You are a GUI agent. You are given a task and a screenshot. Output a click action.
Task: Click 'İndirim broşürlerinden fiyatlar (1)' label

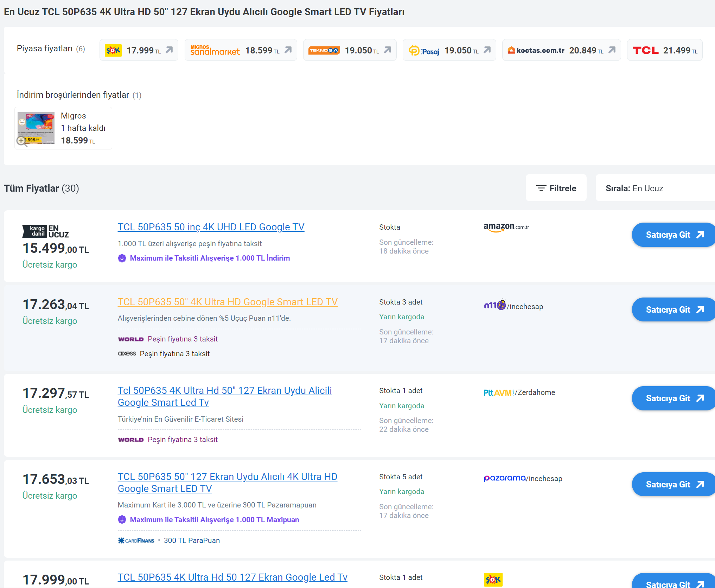(x=79, y=95)
